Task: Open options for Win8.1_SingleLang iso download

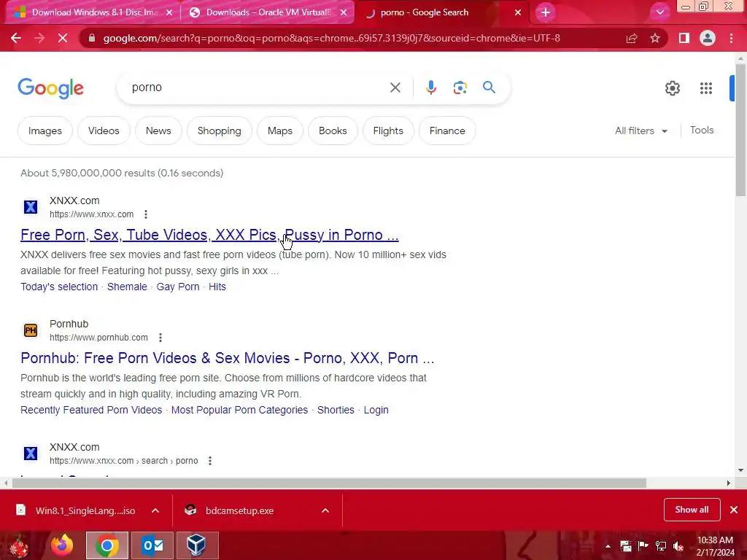Action: tap(155, 510)
